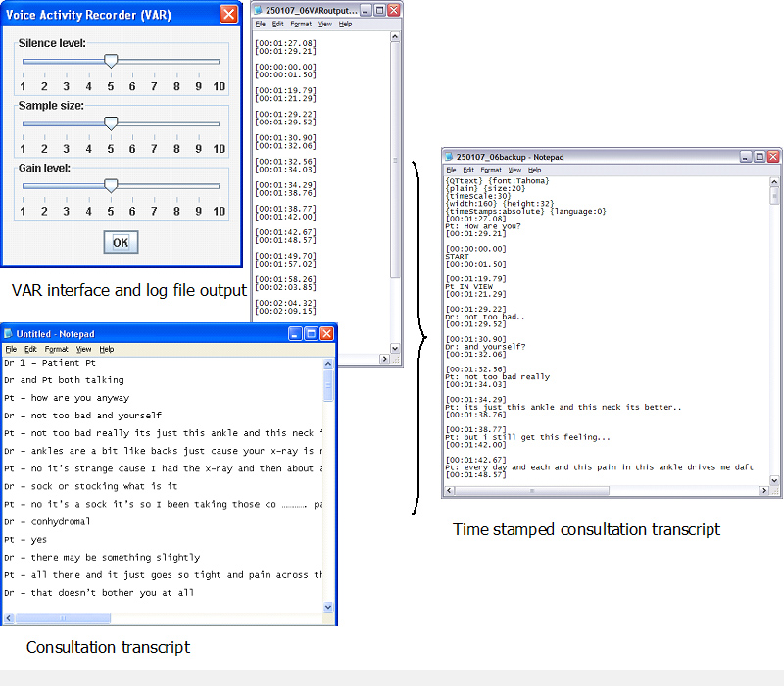Screen dimensions: 784x686
Task: Open the Edit menu in 250107_06backup Notepad
Action: point(466,170)
